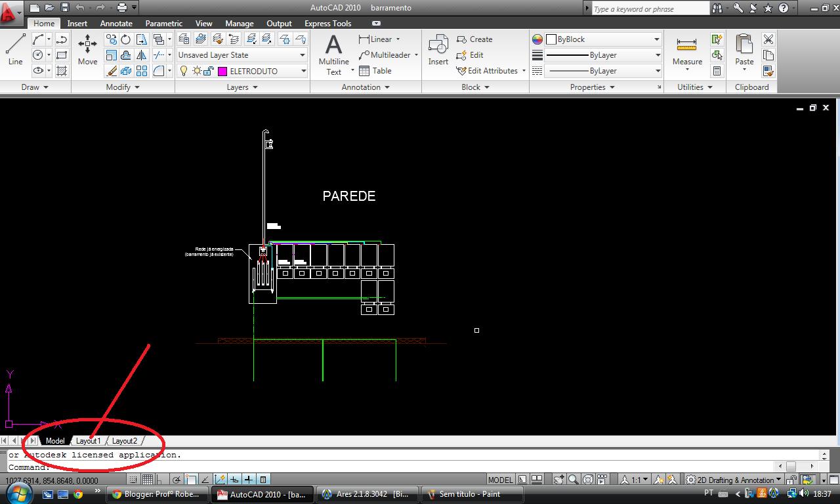This screenshot has width=840, height=504.
Task: Switch to the Annotate ribbon tab
Action: tap(116, 23)
